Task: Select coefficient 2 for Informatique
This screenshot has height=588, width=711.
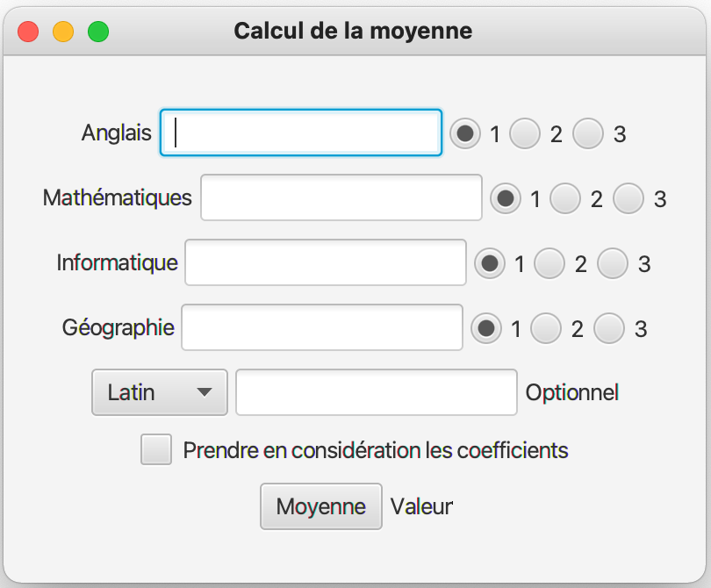Action: [x=550, y=262]
